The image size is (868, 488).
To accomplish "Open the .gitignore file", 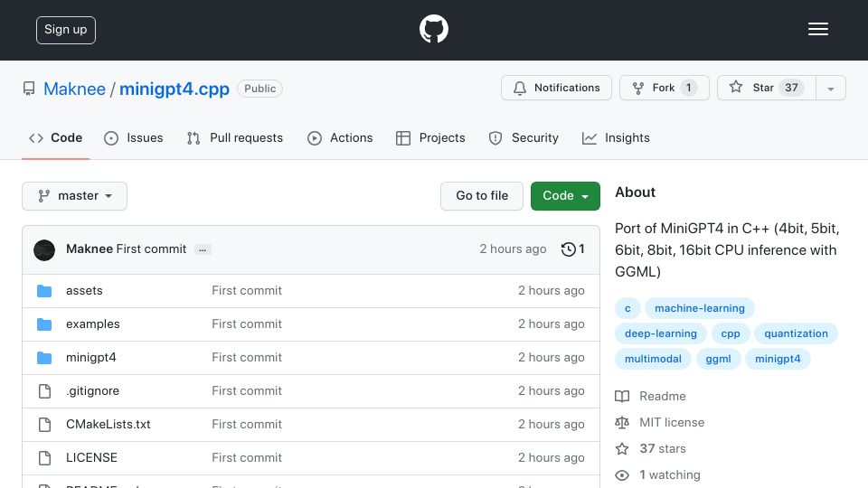I will [92, 391].
